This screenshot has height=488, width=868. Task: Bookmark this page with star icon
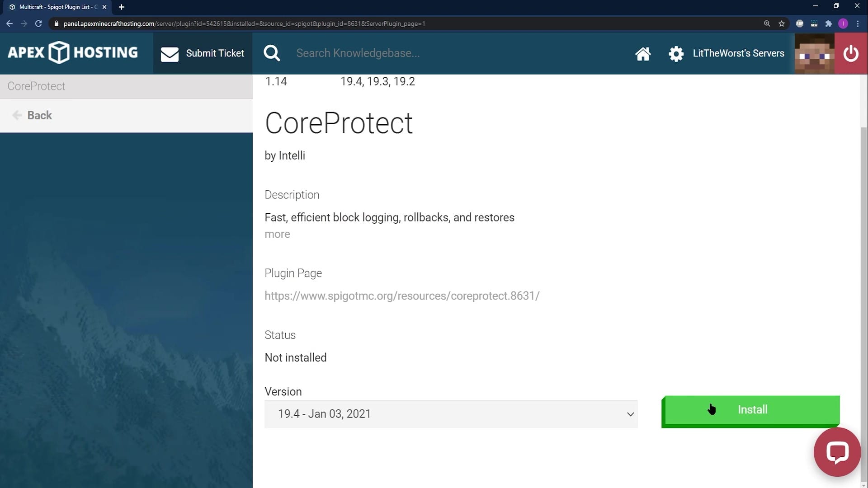(782, 23)
